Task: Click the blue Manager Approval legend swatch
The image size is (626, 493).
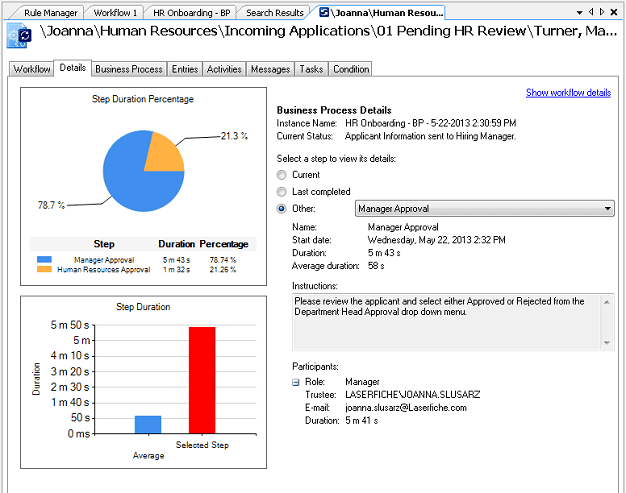Action: coord(44,259)
